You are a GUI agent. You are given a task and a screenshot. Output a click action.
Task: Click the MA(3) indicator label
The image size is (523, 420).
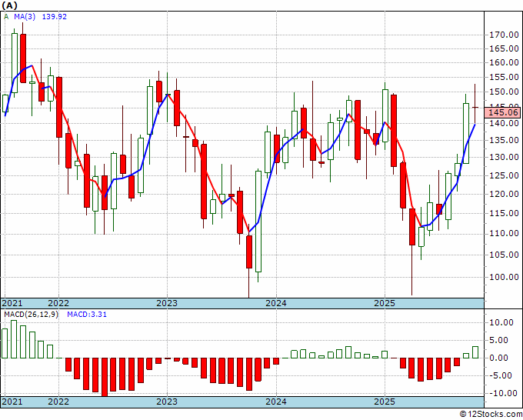coord(25,16)
